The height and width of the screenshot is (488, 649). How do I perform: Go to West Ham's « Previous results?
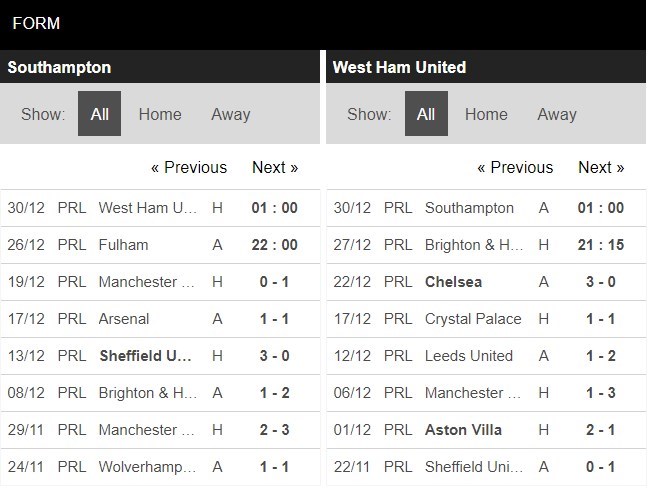pos(515,168)
